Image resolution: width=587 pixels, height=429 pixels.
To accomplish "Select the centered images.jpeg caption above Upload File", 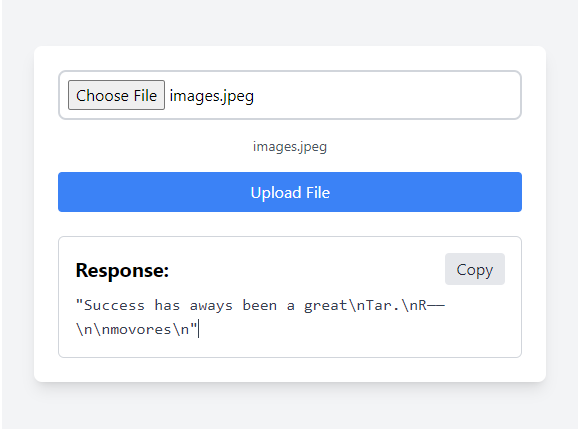I will [x=290, y=146].
